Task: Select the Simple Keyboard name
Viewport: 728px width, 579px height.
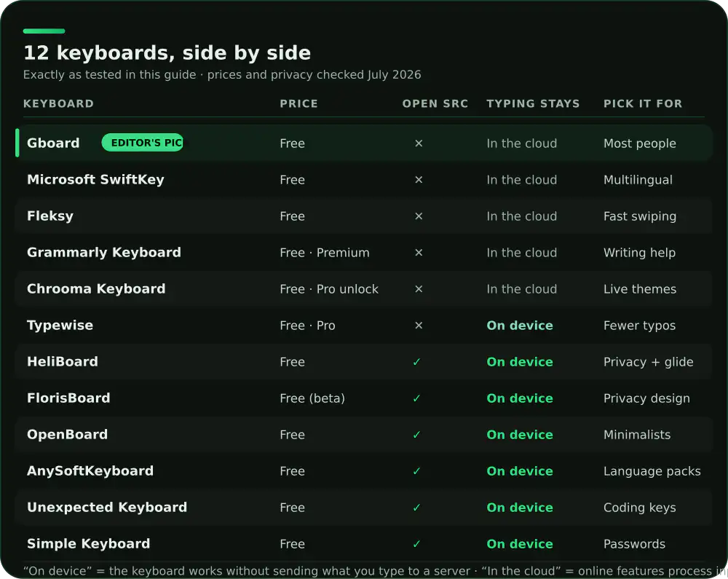Action: point(88,544)
